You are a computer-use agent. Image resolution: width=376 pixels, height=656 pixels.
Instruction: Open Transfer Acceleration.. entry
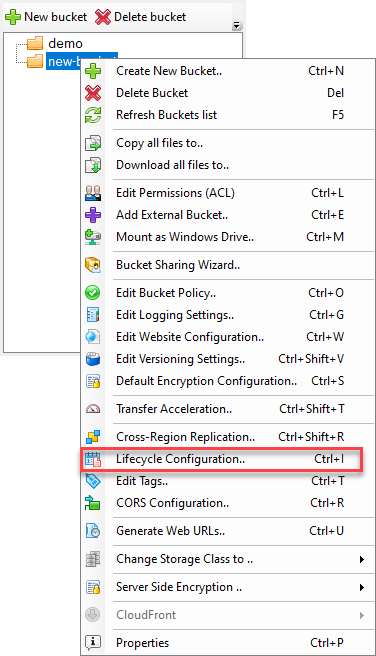pyautogui.click(x=228, y=409)
